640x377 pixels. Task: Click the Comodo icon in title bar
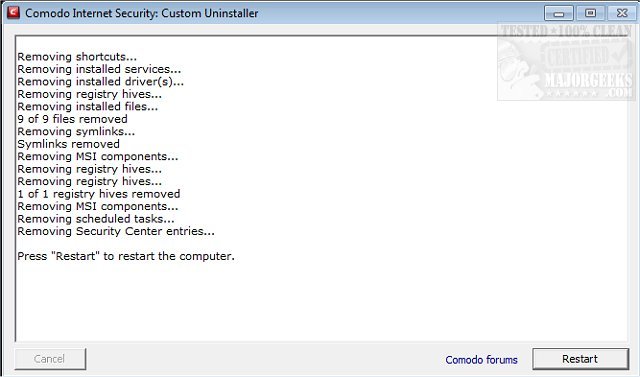13,13
